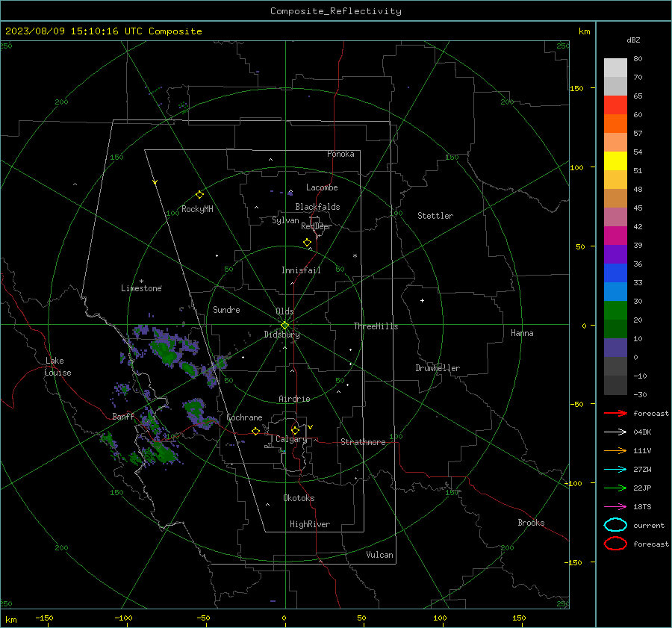Click the Sylvan label
This screenshot has height=628, width=672.
[285, 220]
